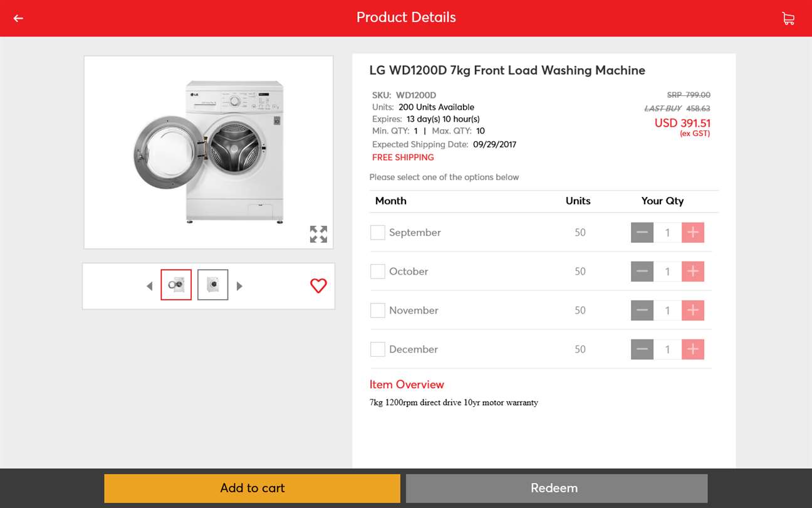Click the Item Overview heading
812x508 pixels.
point(407,384)
